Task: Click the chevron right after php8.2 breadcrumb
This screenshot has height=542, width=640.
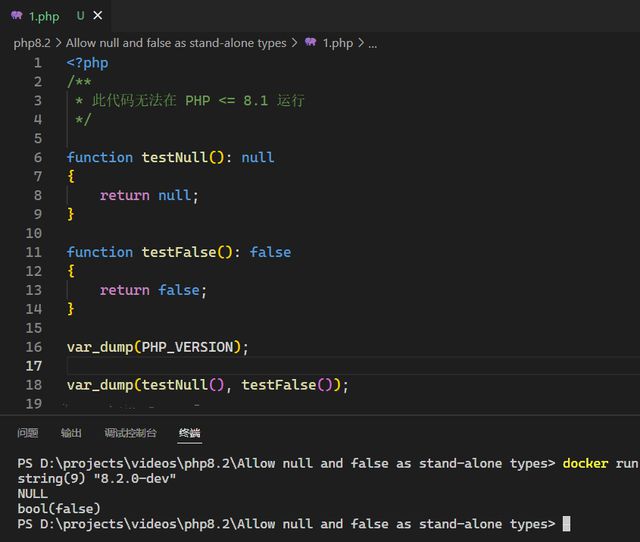Action: (x=58, y=43)
